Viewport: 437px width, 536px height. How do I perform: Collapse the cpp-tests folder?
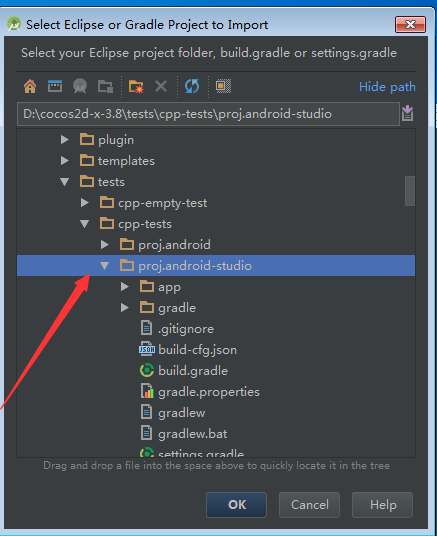coord(84,224)
